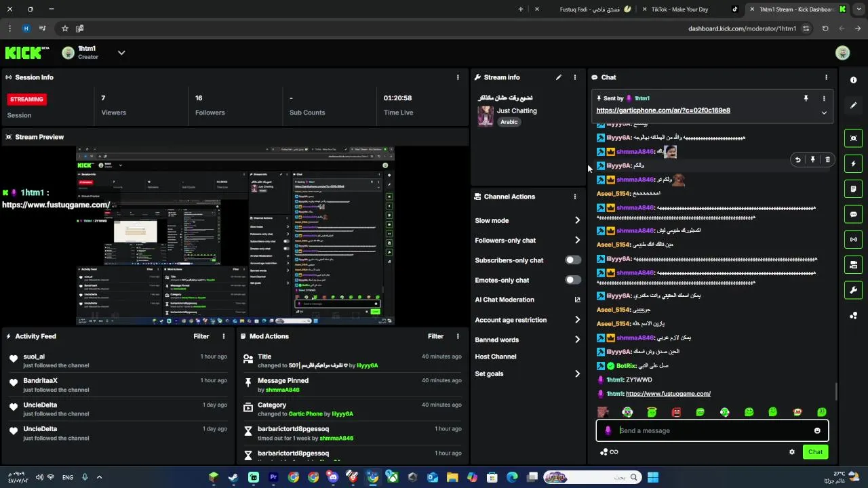Open chat settings gear
The height and width of the screenshot is (488, 868).
click(x=791, y=452)
